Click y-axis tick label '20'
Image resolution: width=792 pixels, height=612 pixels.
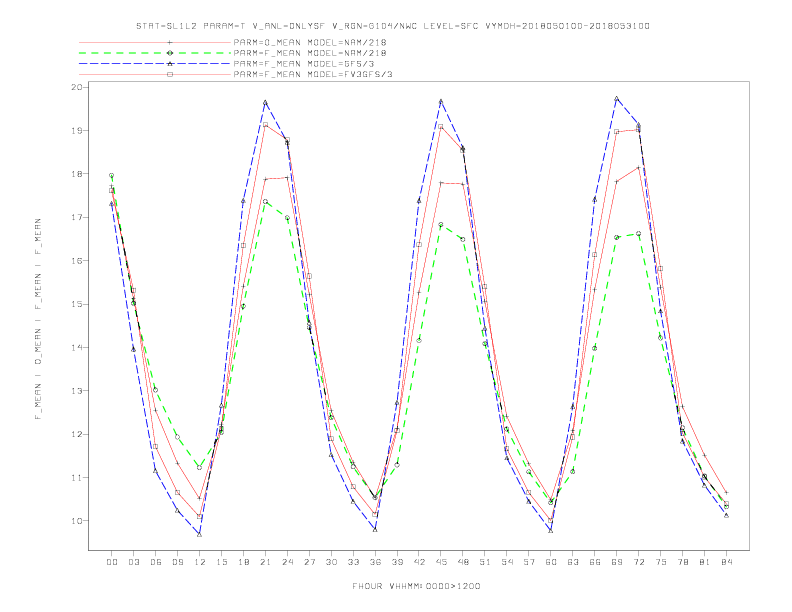pos(77,87)
